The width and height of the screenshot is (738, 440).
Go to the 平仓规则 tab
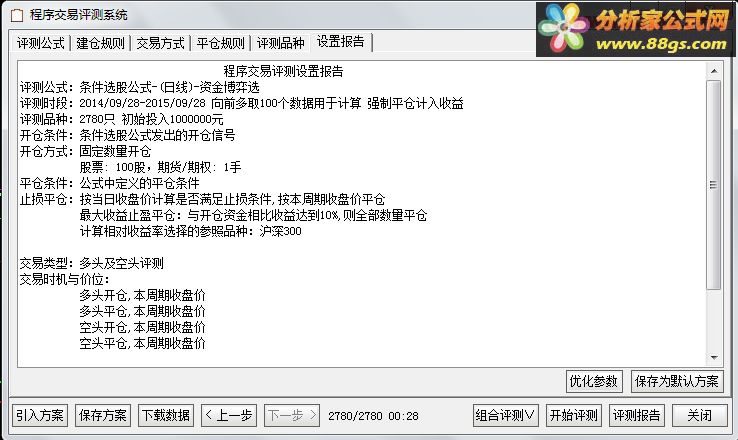click(x=220, y=43)
